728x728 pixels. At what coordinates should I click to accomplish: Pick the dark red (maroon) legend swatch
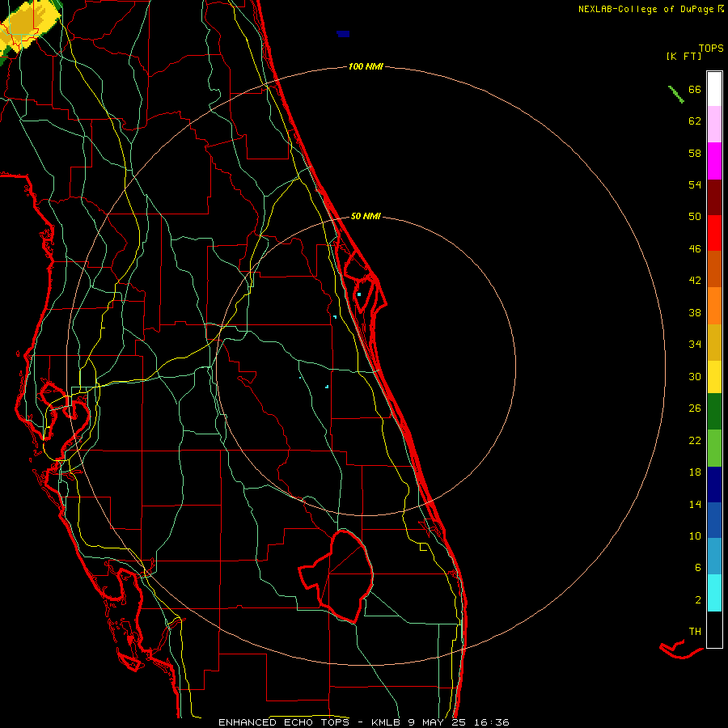click(714, 197)
